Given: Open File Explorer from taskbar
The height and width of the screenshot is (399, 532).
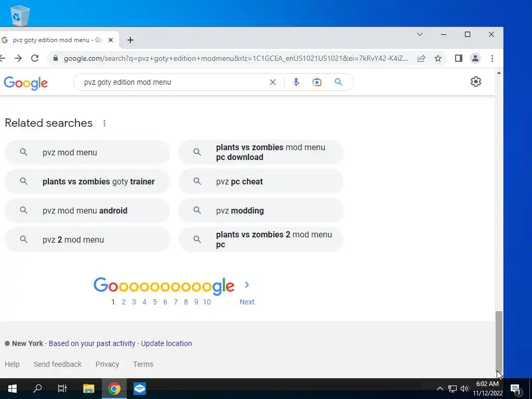Looking at the screenshot, I should point(88,389).
